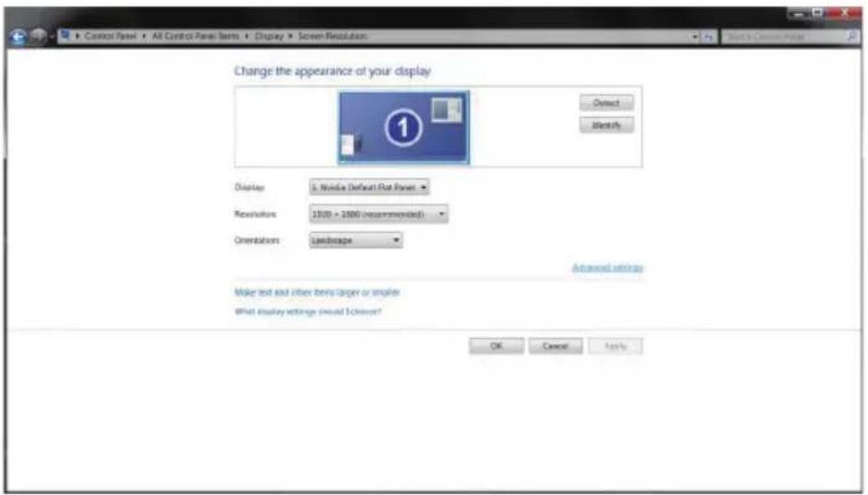Expand the arrow after Control Panel breadcrumb

click(x=144, y=36)
